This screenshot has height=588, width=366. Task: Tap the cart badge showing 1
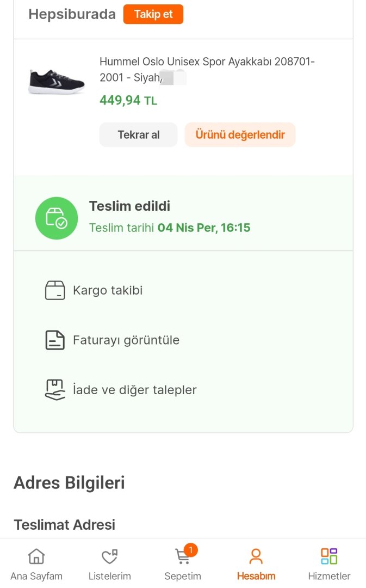(190, 549)
